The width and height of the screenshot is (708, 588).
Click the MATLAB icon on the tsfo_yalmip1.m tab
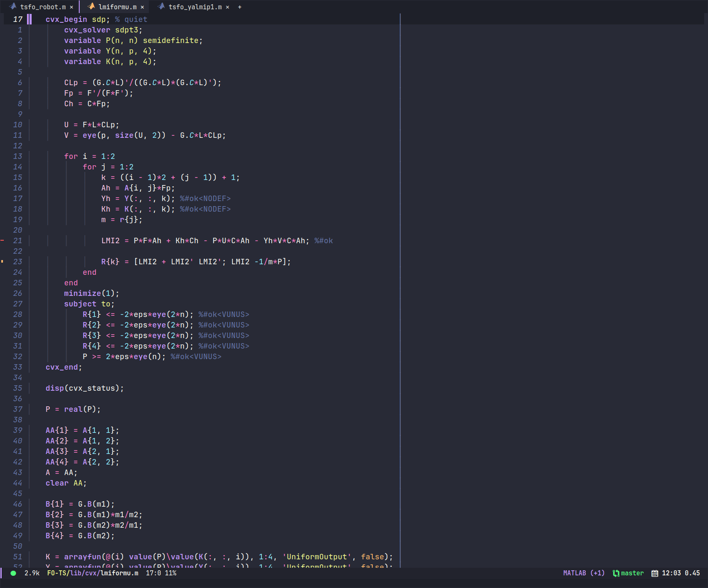162,7
